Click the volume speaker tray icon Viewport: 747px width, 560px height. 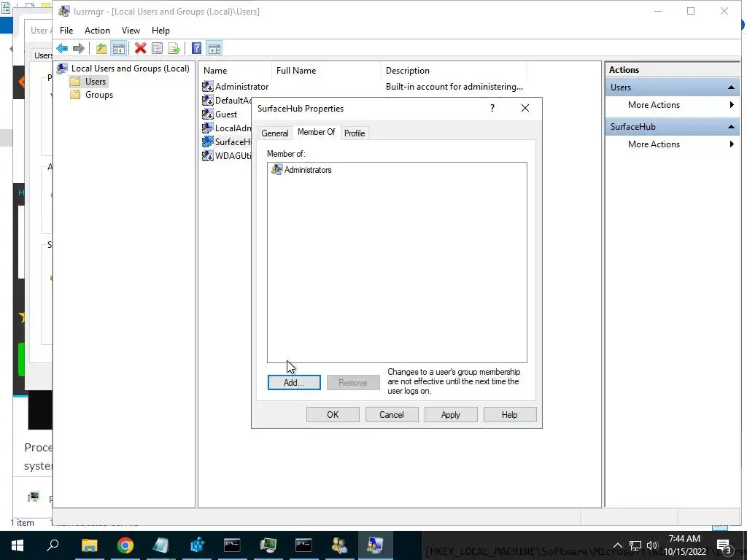(652, 545)
